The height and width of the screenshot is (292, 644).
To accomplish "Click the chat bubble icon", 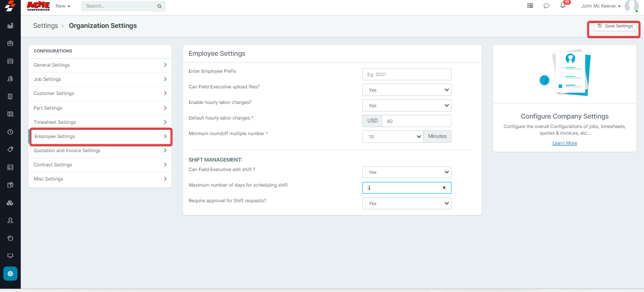I will 546,6.
